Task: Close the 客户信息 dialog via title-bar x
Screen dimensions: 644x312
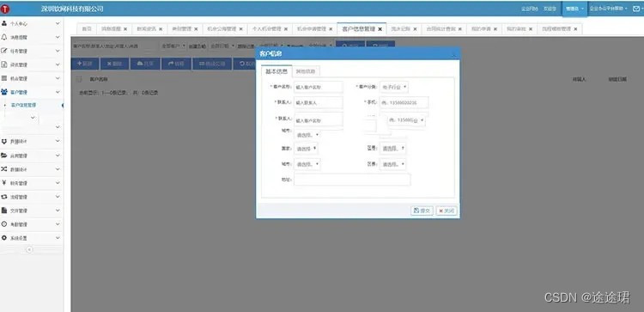Action: tap(454, 54)
